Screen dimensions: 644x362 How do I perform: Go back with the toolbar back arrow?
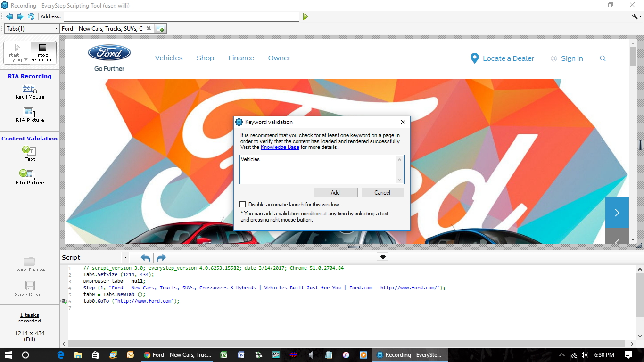click(9, 16)
